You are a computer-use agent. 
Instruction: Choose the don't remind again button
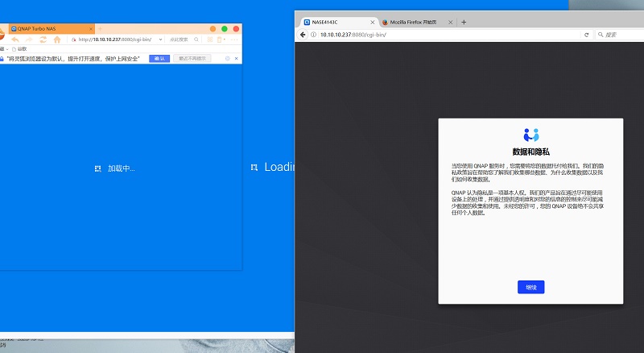(192, 58)
